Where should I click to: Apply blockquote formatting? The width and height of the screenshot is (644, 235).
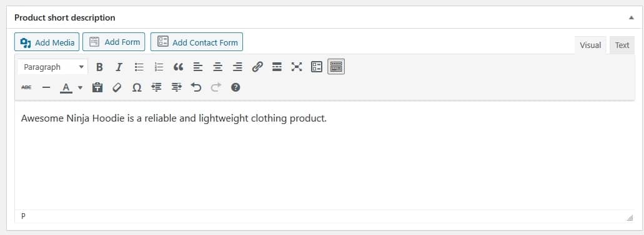click(x=178, y=67)
